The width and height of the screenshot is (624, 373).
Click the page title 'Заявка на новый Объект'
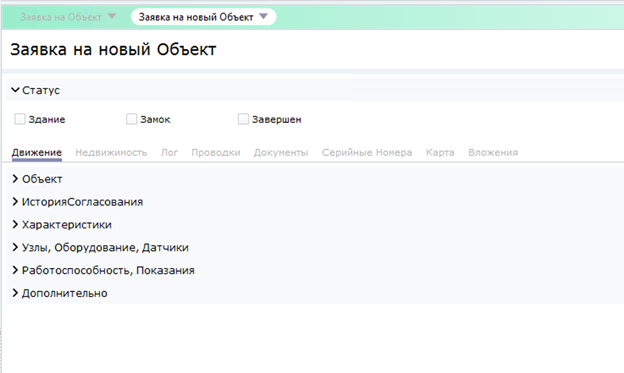point(113,50)
